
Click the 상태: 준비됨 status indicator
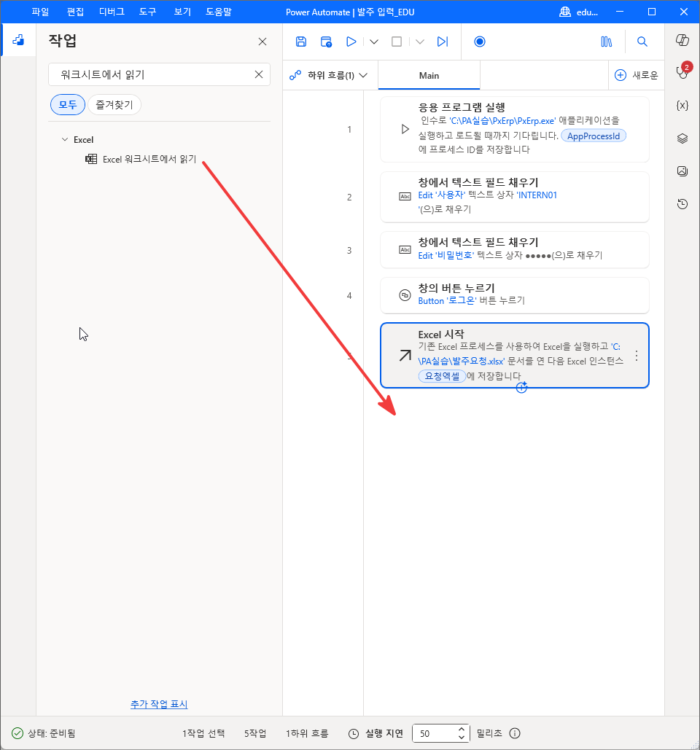tap(44, 733)
